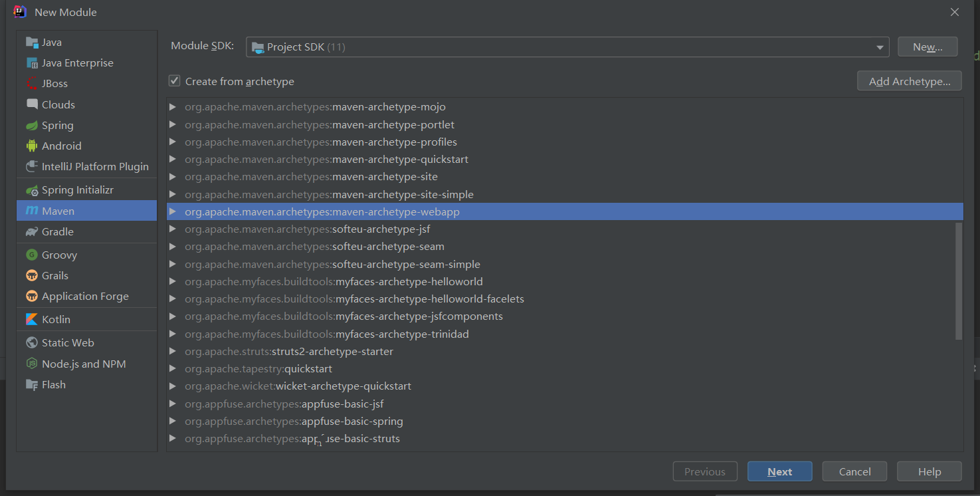Uncheck Create from archetype checkbox
Viewport: 980px width, 496px height.
(175, 81)
